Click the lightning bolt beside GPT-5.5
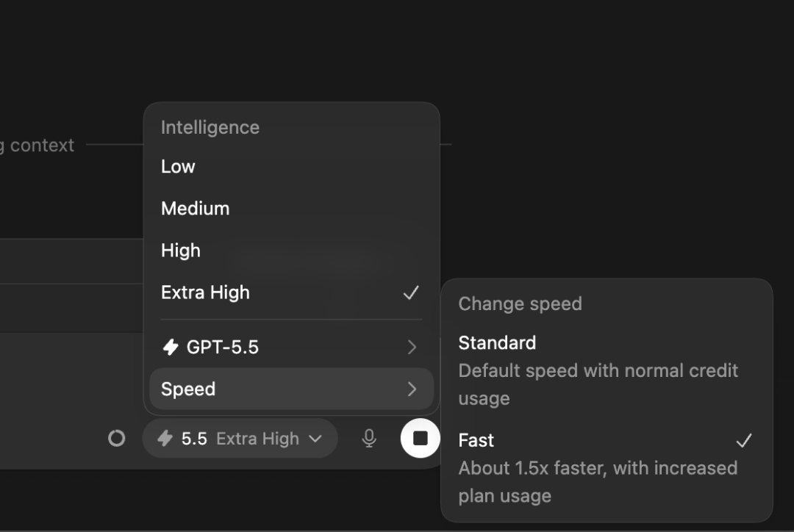Image resolution: width=794 pixels, height=532 pixels. [x=170, y=348]
